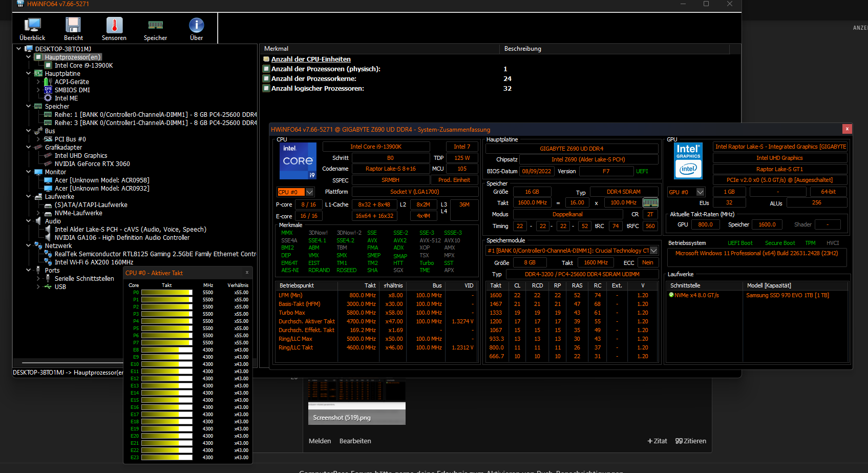
Task: Select the (S)ATA/ATAPI-Laufwerke tree item
Action: 91,204
